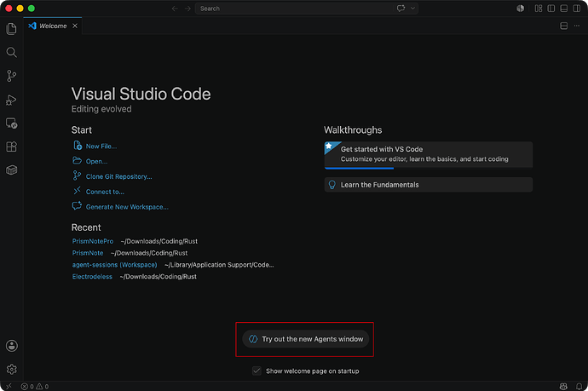The height and width of the screenshot is (391, 588).
Task: Go back using the title bar arrow
Action: [x=175, y=9]
